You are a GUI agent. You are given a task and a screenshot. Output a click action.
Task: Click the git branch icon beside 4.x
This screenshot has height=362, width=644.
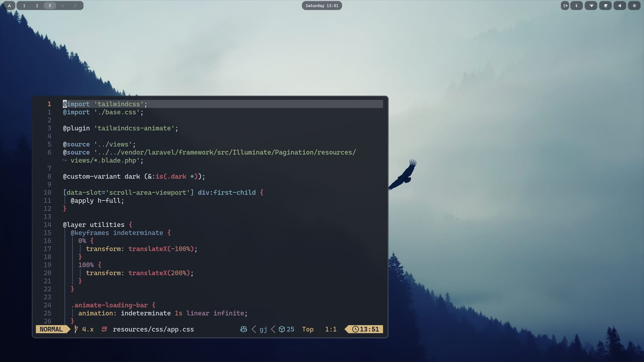pos(76,329)
